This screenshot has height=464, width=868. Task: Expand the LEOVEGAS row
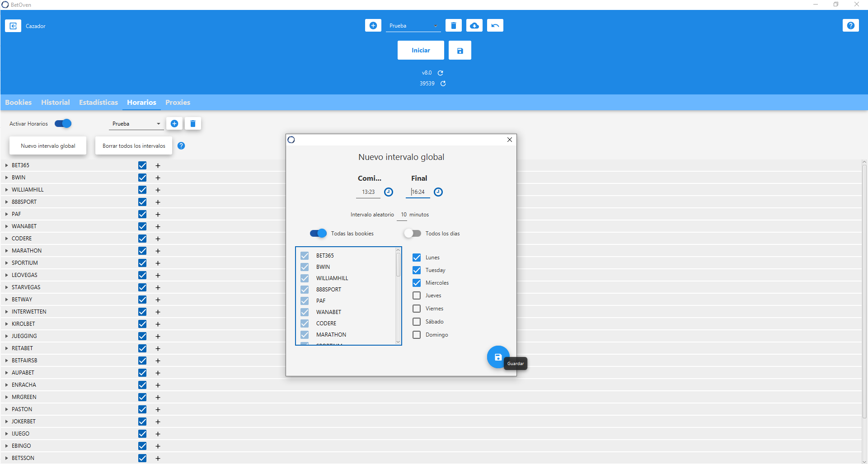coord(6,275)
